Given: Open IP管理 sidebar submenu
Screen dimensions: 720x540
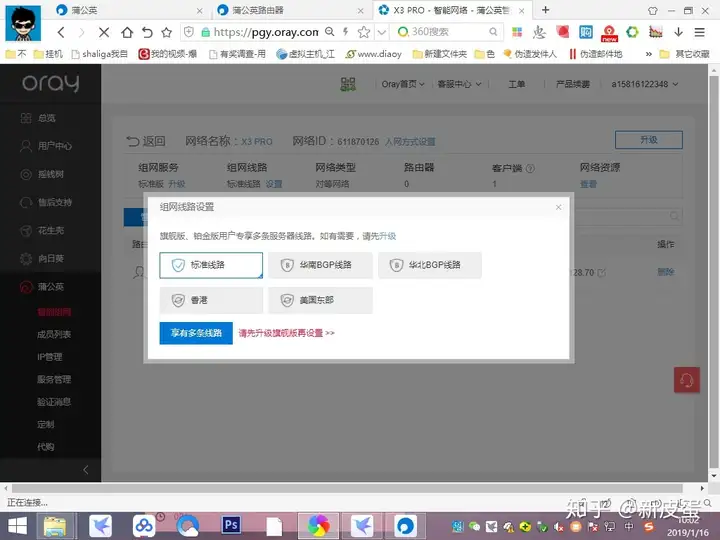Looking at the screenshot, I should [50, 357].
